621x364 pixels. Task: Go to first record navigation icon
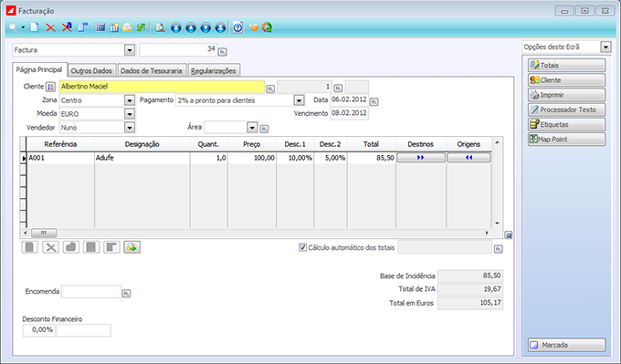click(176, 27)
